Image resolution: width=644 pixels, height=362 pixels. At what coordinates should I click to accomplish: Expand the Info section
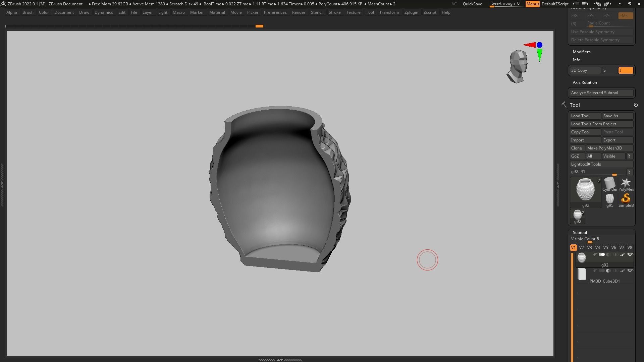pos(576,60)
